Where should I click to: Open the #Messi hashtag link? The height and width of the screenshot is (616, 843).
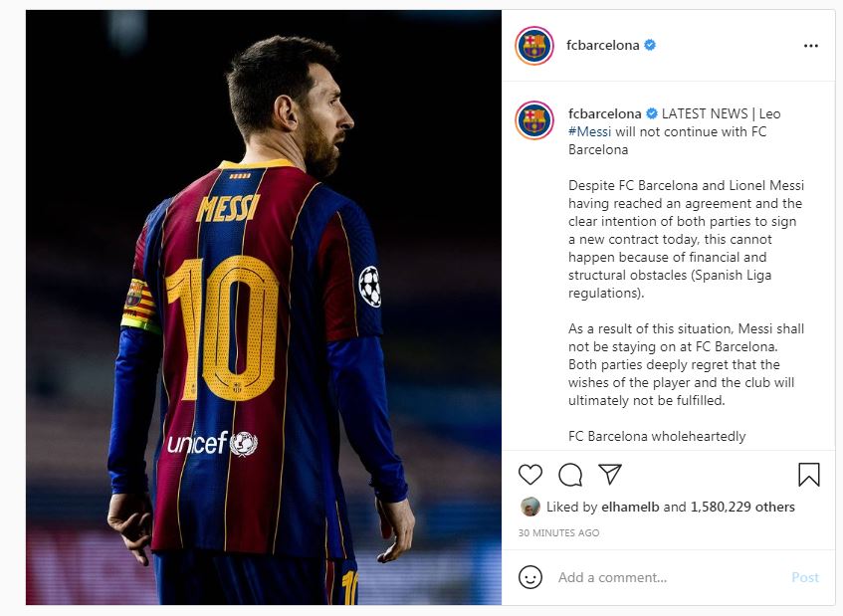pos(589,132)
